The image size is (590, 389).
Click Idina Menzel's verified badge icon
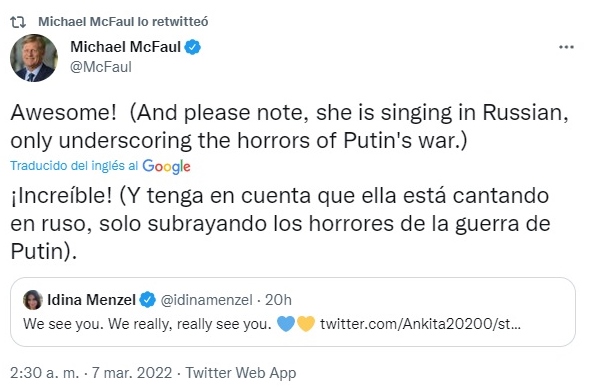[148, 300]
